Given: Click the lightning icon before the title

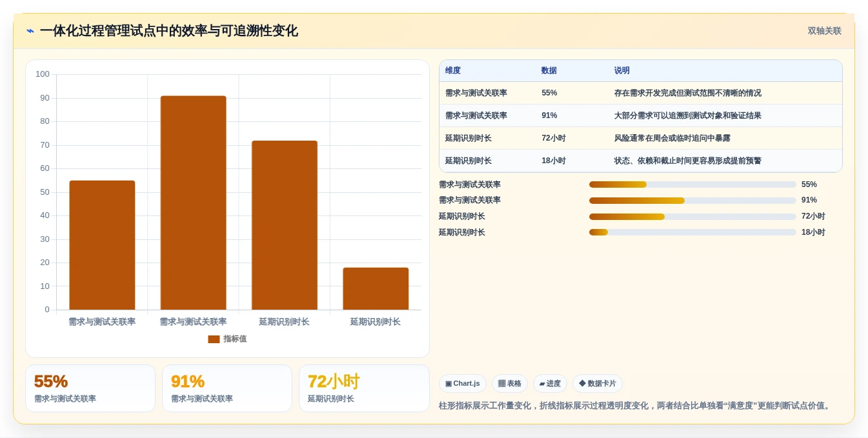Looking at the screenshot, I should click(x=30, y=31).
